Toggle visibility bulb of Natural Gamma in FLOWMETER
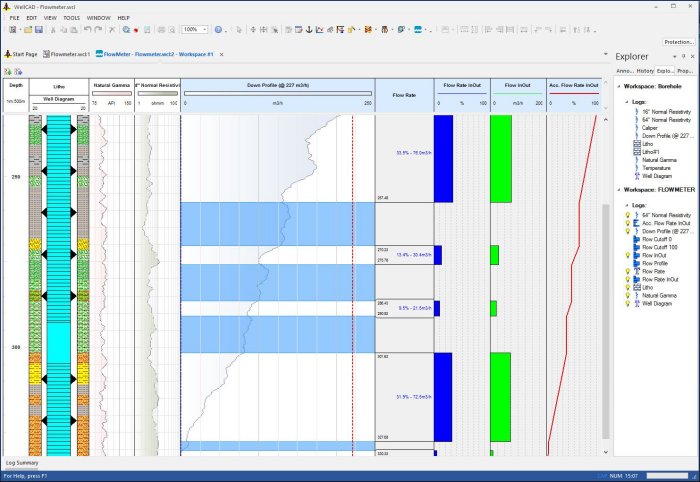Image resolution: width=700 pixels, height=482 pixels. click(x=627, y=295)
